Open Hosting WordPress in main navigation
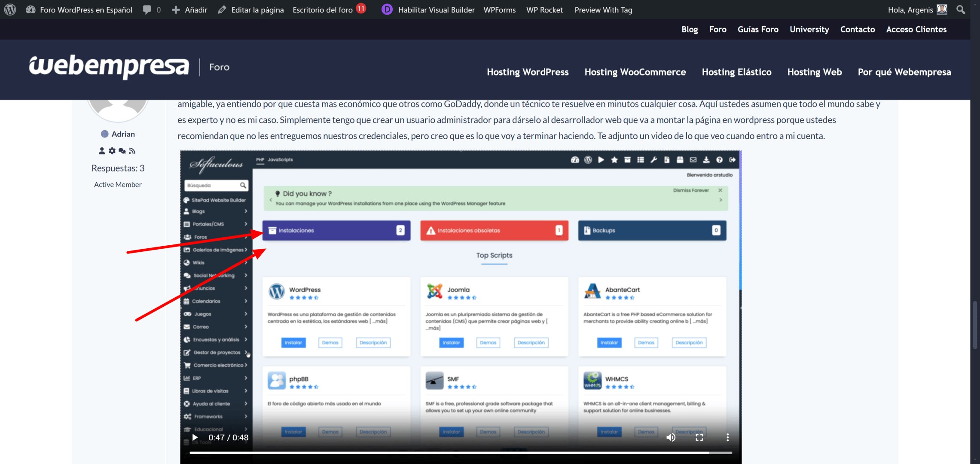This screenshot has height=464, width=980. [x=528, y=72]
